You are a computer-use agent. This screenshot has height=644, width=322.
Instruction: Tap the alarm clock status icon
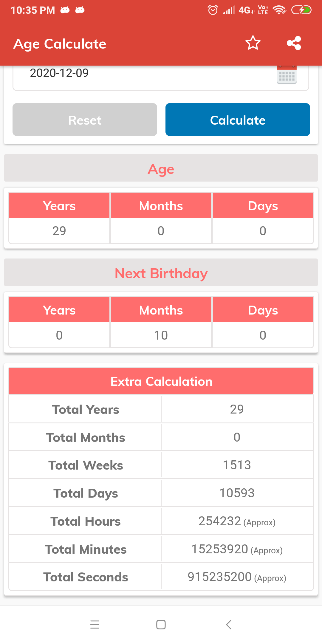(x=213, y=10)
